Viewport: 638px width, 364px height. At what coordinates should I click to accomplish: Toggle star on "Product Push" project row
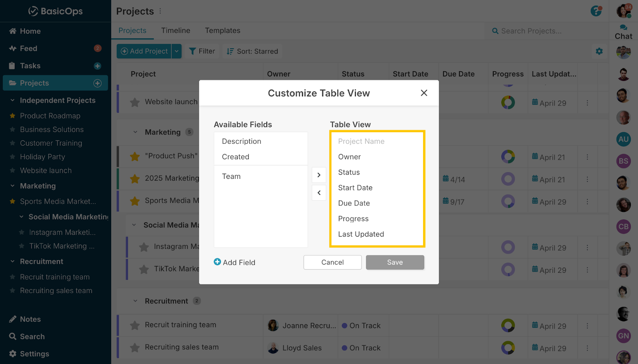135,157
